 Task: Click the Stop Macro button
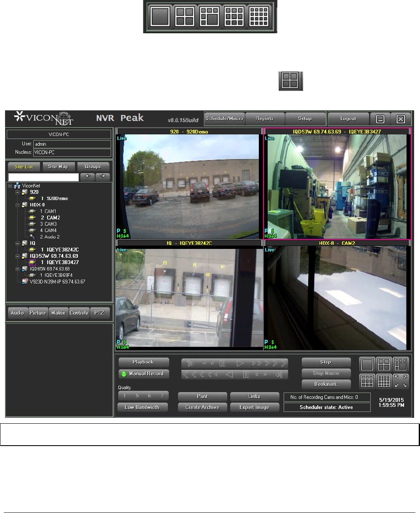click(x=326, y=373)
